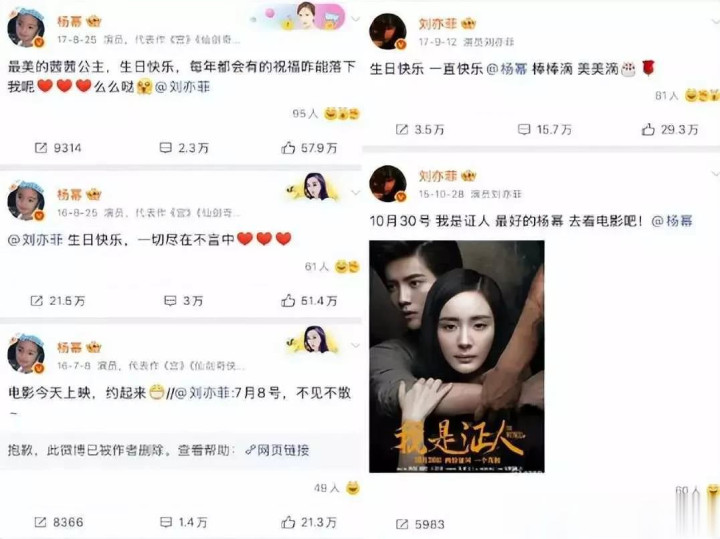Image resolution: width=720 pixels, height=539 pixels.
Task: Open @刘亦菲 mention in 16-8-25 post
Action: [x=35, y=239]
